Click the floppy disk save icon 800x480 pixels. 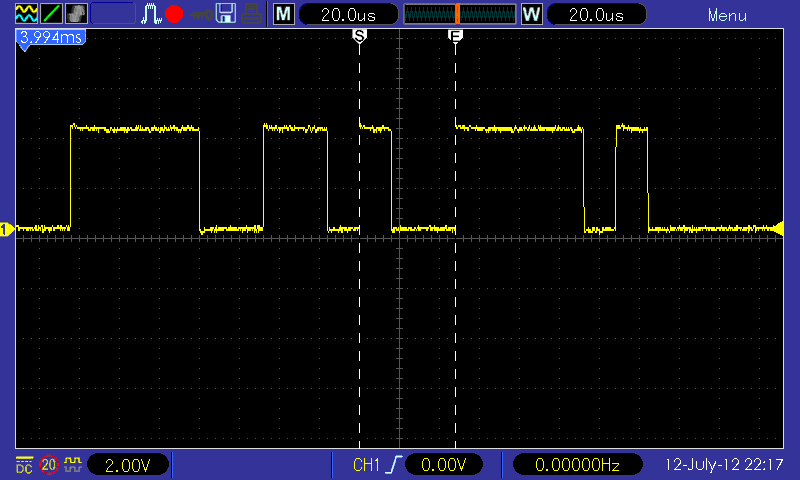click(x=226, y=14)
